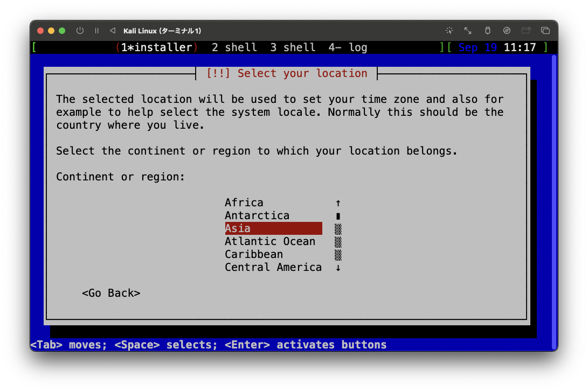Click the pause icon in the title bar
Screen dimensions: 588x391
click(x=96, y=31)
